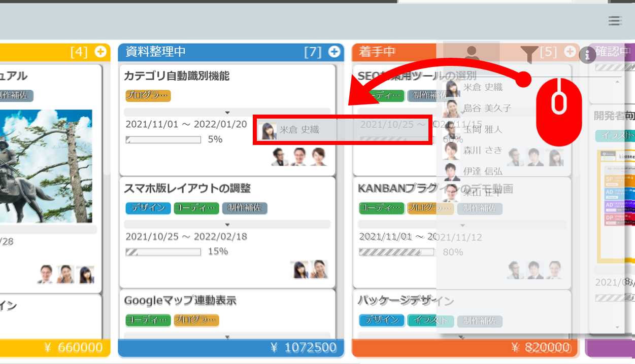Image resolution: width=635 pixels, height=364 pixels.
Task: Click the プログラ… tag on Googleマップ連動表示
Action: (x=196, y=320)
